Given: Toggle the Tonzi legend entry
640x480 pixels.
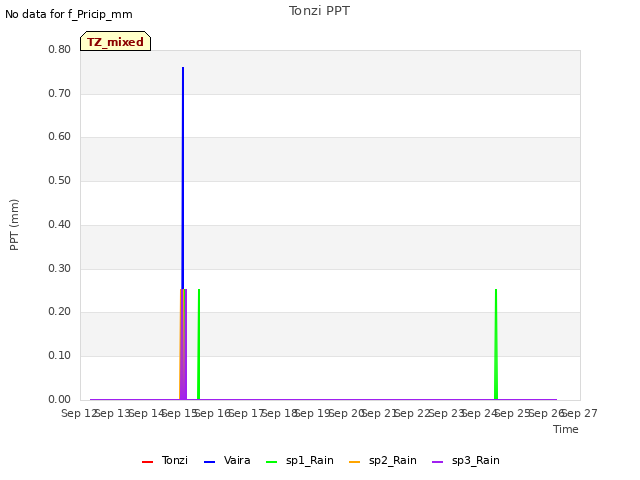Looking at the screenshot, I should [164, 460].
